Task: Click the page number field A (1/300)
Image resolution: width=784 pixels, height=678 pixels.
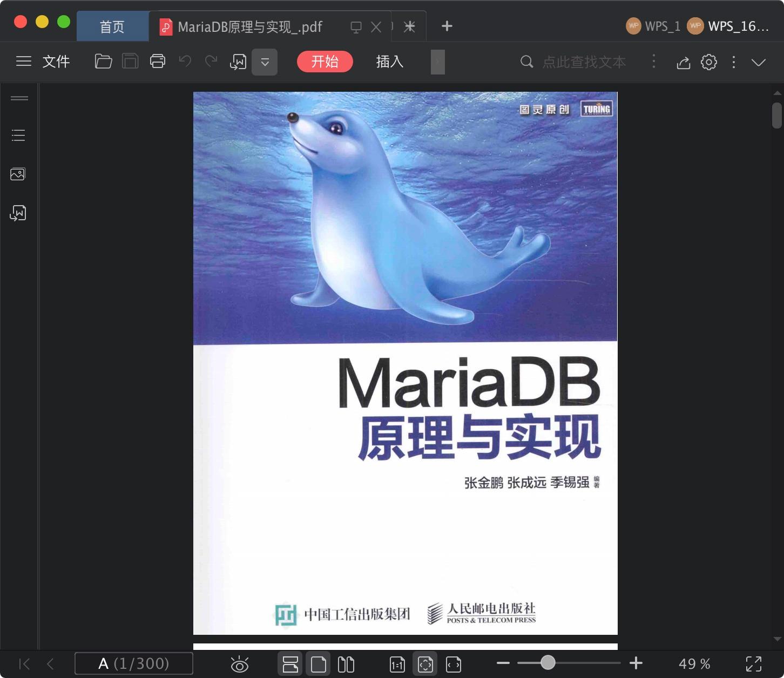Action: [133, 663]
